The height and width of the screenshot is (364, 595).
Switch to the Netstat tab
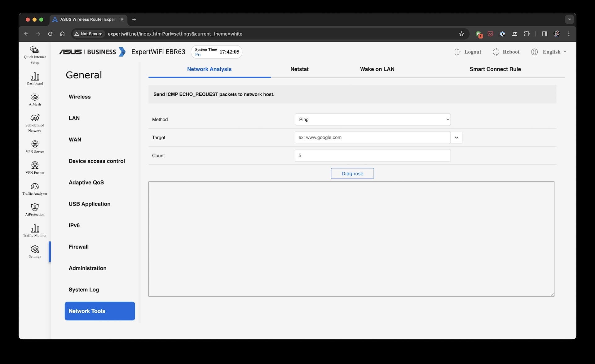coord(299,69)
